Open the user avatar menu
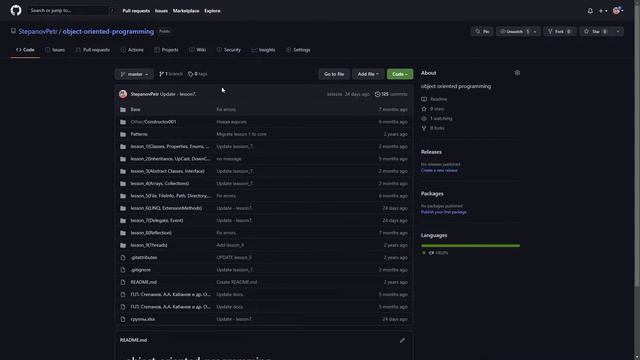640x360 pixels. [618, 11]
